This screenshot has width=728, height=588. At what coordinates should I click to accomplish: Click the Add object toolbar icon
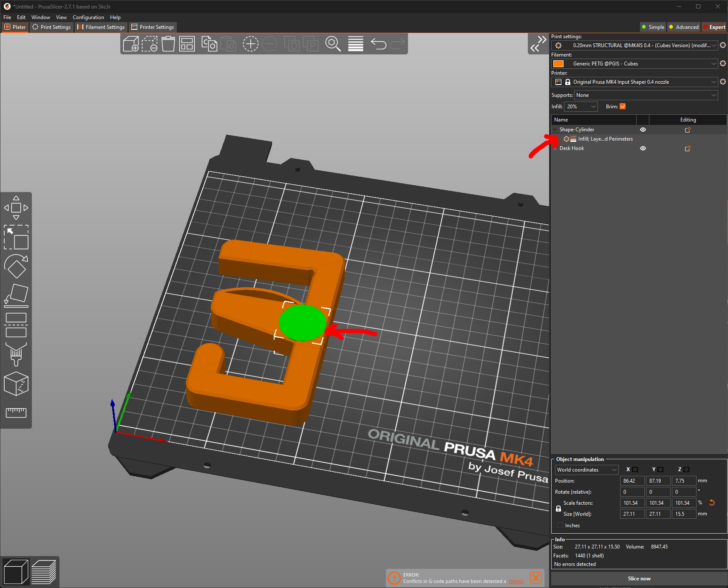[x=131, y=44]
